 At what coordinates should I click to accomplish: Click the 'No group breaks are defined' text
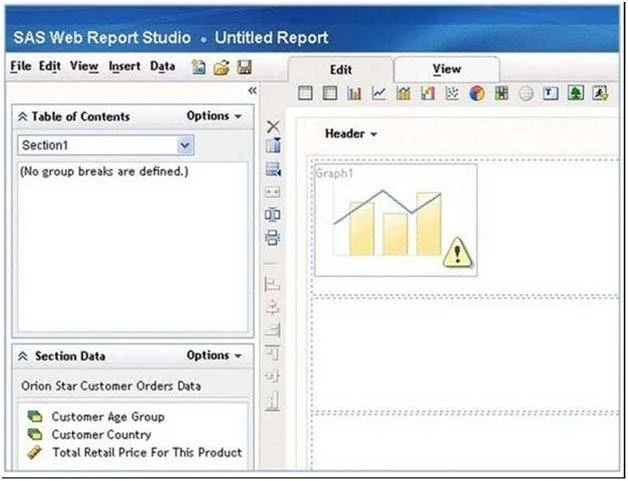click(x=104, y=171)
